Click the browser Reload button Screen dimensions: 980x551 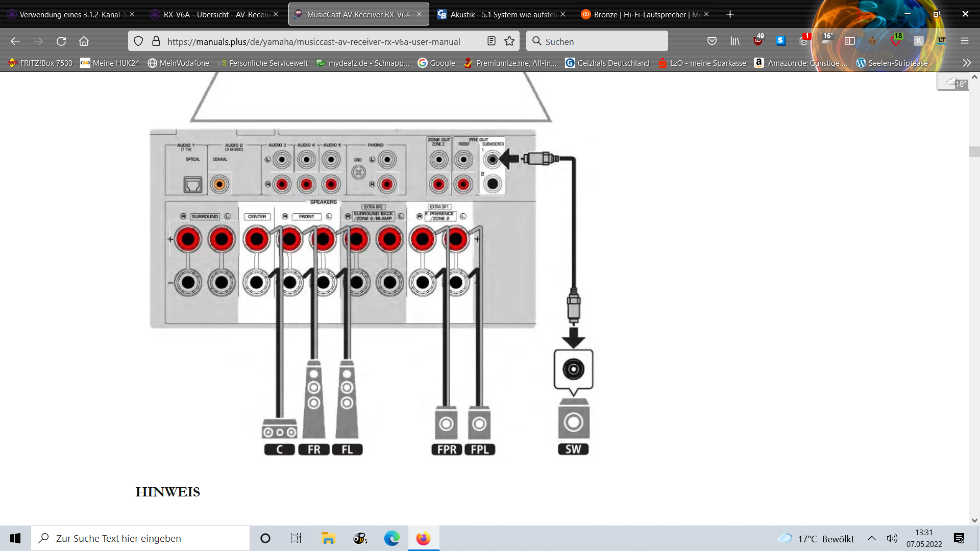tap(61, 41)
